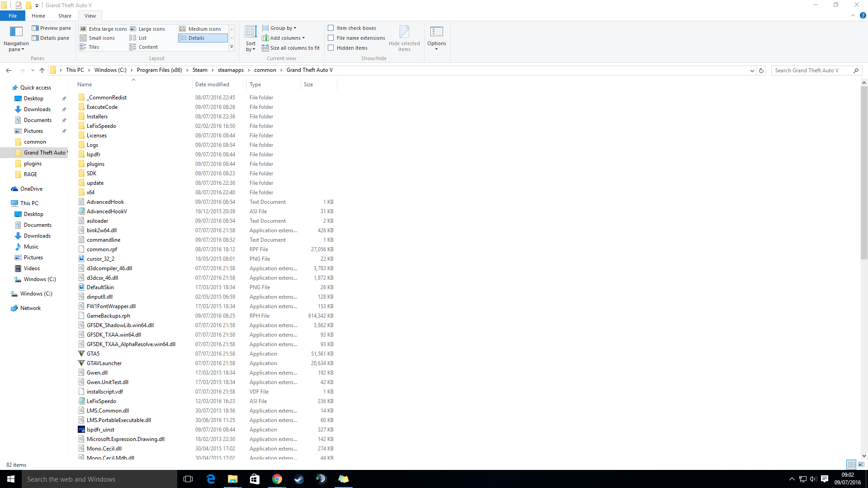This screenshot has height=488, width=868.
Task: Click the Sort by icon
Action: tap(250, 32)
